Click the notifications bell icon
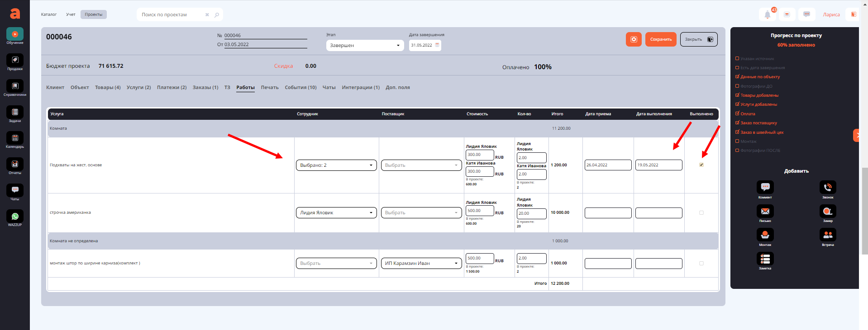868x330 pixels. point(768,14)
